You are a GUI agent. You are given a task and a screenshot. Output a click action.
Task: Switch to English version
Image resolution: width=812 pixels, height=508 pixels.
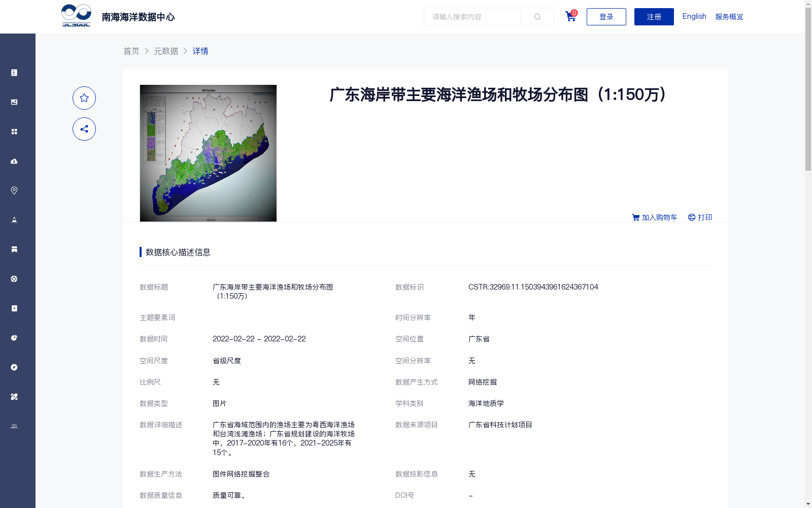pyautogui.click(x=694, y=16)
